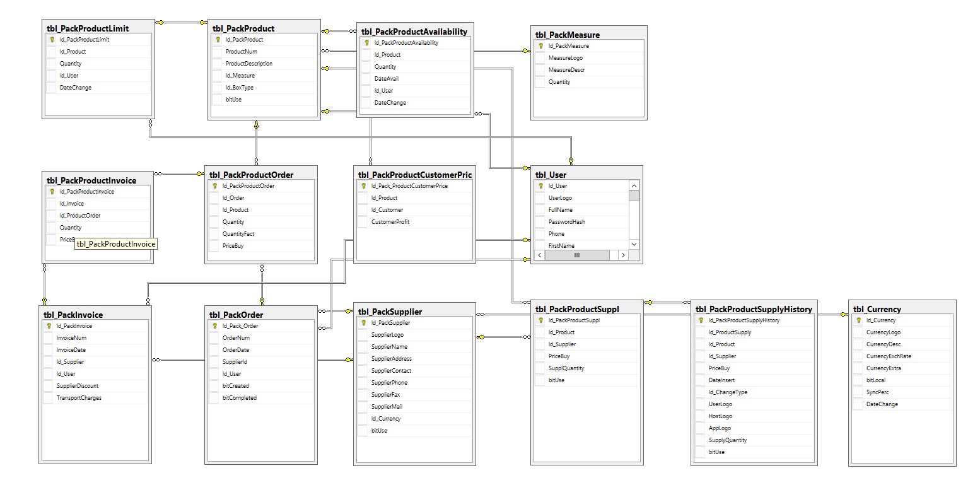Click the SupplierMail column row

click(414, 407)
